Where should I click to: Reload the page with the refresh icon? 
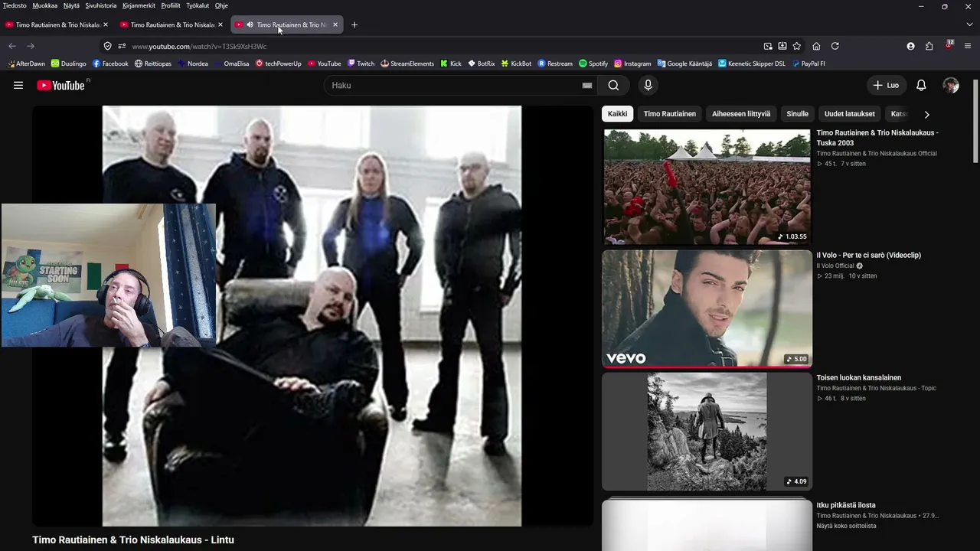click(x=835, y=46)
